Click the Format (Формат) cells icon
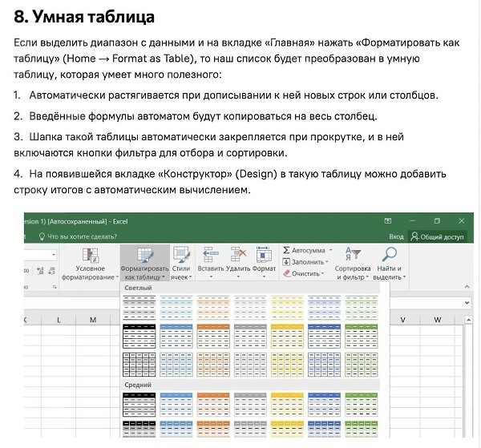481x448 pixels. (x=264, y=256)
